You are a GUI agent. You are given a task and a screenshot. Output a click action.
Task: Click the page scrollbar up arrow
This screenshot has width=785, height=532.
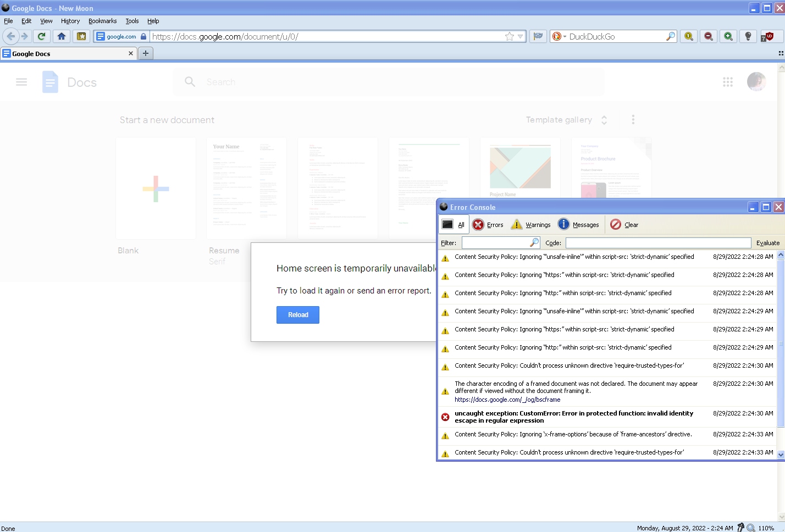[x=781, y=68]
